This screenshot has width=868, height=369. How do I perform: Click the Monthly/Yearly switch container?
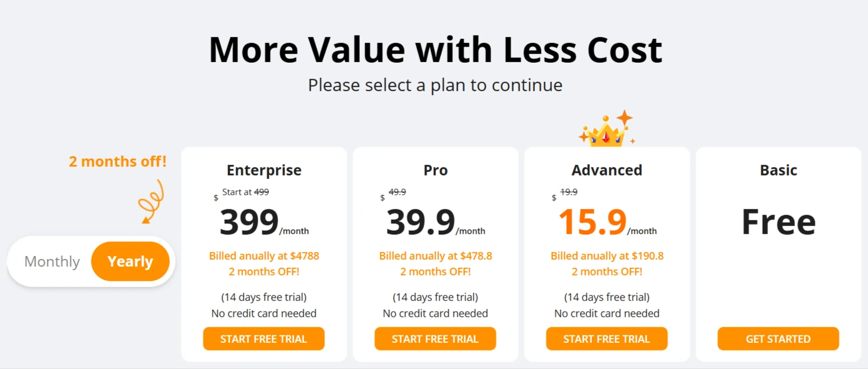pos(90,261)
